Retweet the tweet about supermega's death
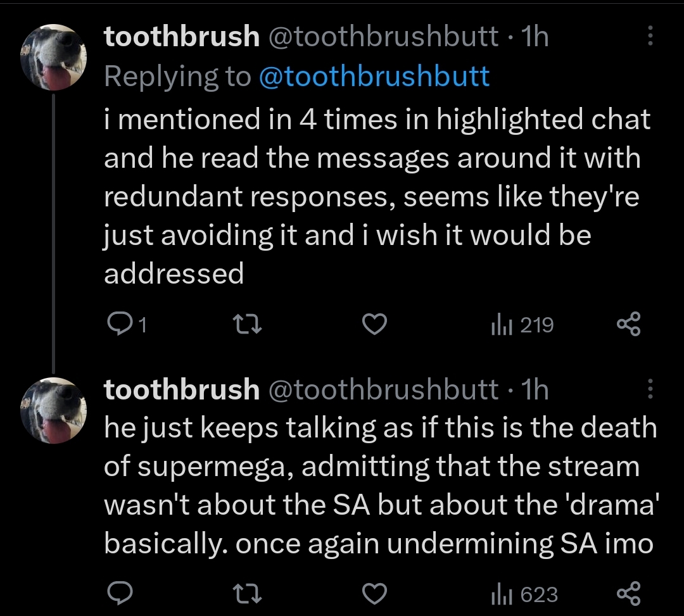 (247, 594)
